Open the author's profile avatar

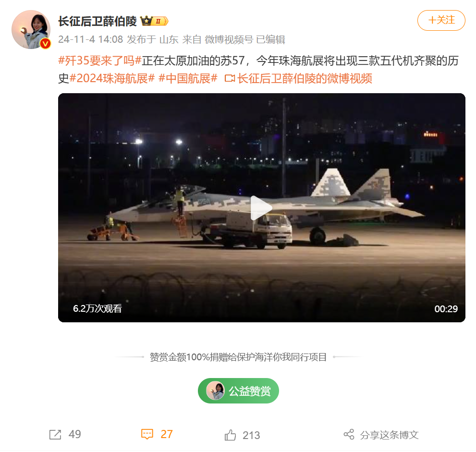point(31,29)
